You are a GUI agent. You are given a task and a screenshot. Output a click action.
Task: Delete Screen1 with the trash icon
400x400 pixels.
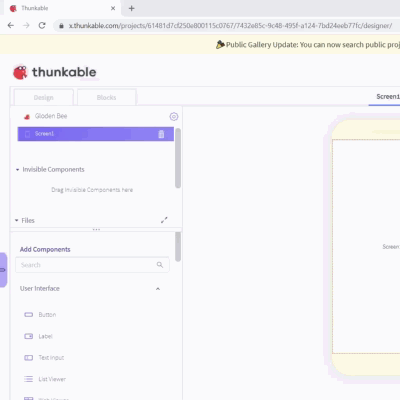pyautogui.click(x=161, y=134)
